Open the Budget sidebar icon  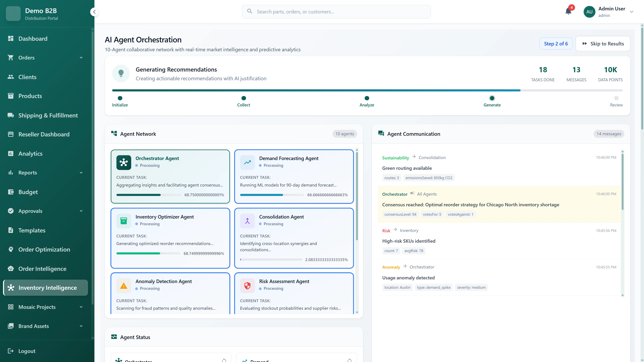click(x=11, y=192)
